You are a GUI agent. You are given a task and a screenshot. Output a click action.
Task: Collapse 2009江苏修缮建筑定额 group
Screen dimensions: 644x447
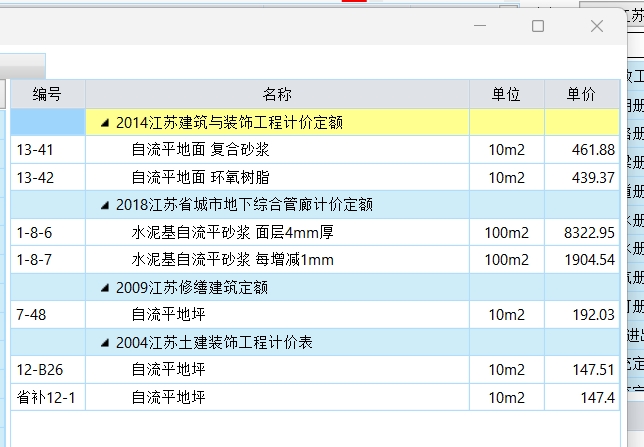click(105, 288)
